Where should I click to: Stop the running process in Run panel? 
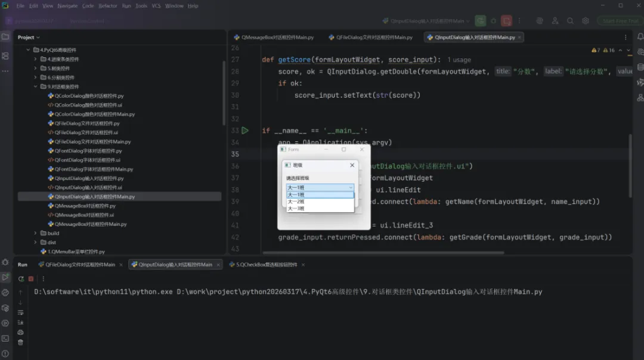tap(31, 279)
